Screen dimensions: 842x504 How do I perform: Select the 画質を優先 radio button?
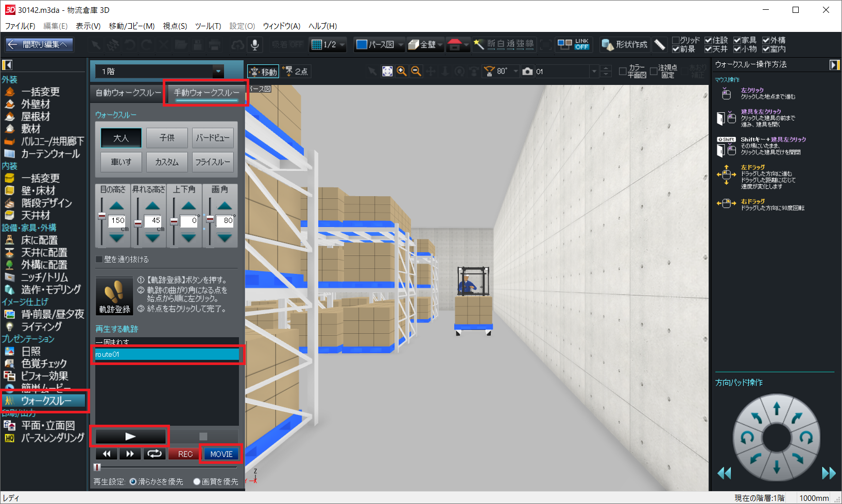[197, 482]
